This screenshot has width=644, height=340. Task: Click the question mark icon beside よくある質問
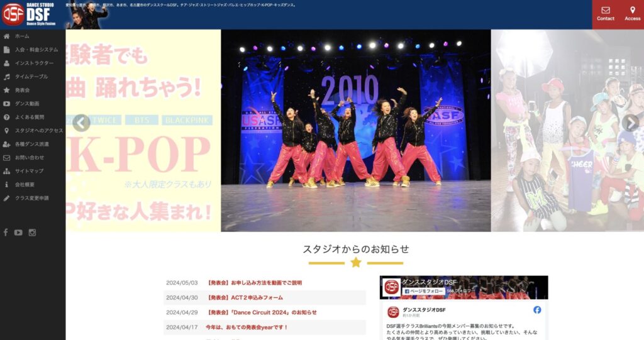6,117
